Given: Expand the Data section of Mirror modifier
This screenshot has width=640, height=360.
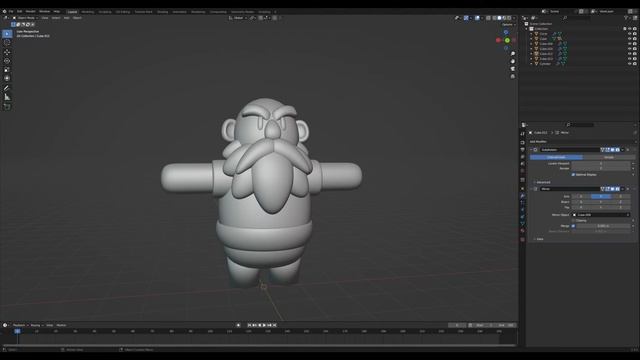Looking at the screenshot, I should point(539,239).
